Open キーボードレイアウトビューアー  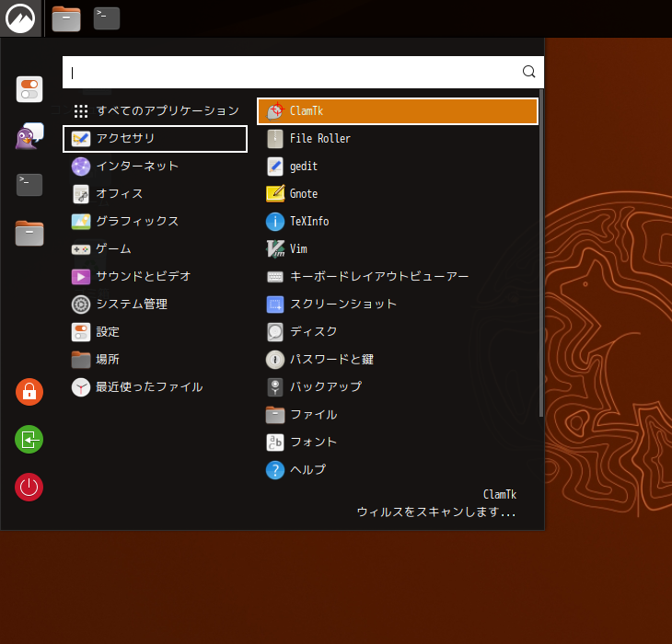tap(398, 277)
